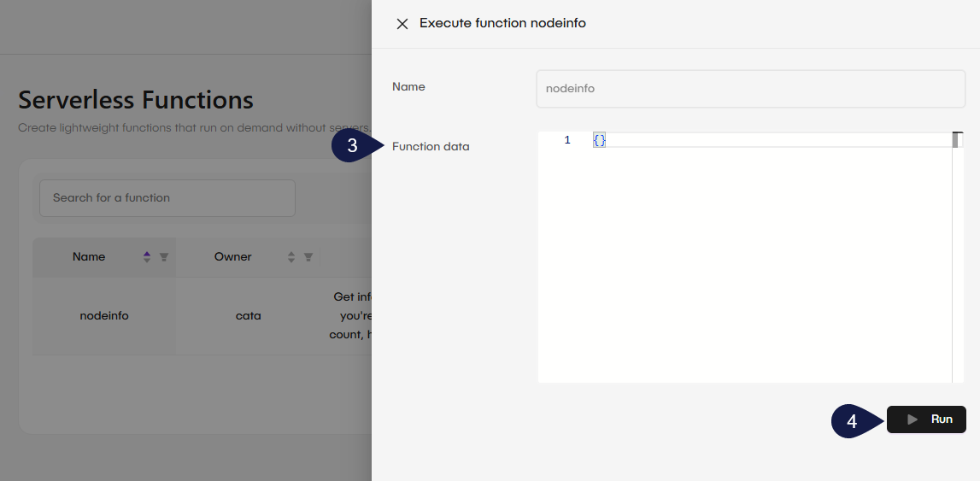Run the nodeinfo function
The height and width of the screenshot is (481, 980).
[926, 419]
